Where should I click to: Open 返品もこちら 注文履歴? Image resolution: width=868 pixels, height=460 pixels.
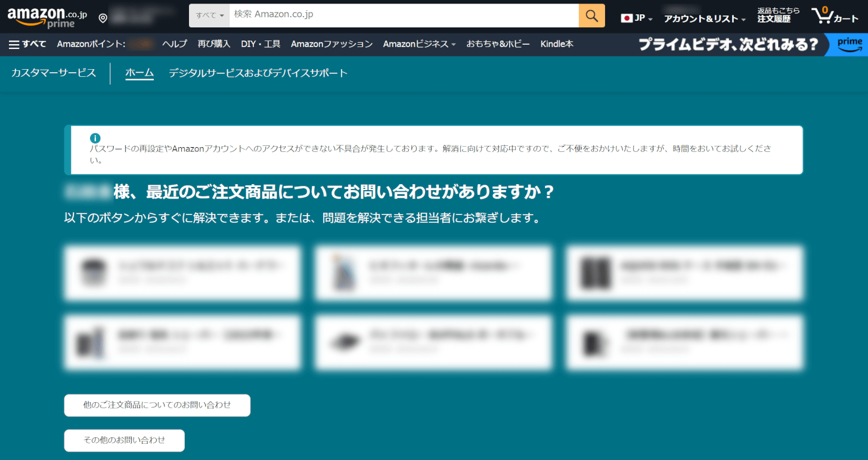click(x=778, y=15)
